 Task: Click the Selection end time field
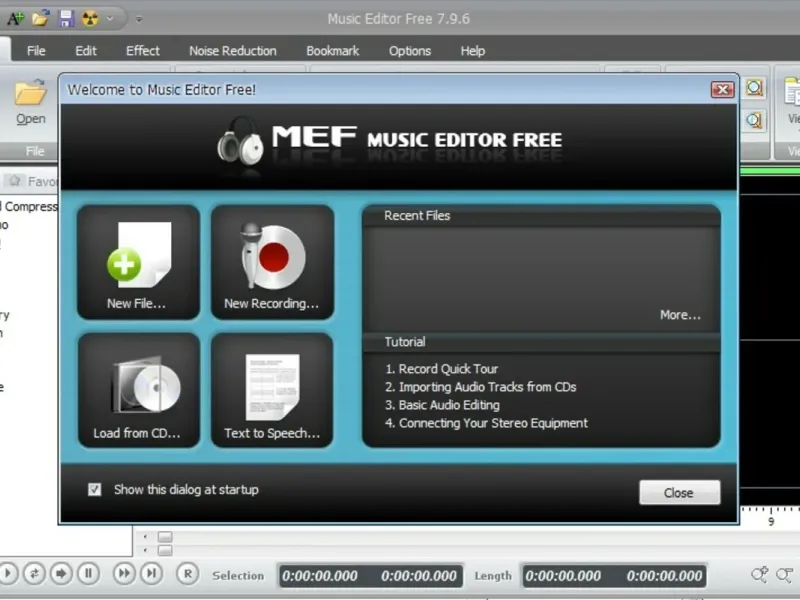point(419,576)
